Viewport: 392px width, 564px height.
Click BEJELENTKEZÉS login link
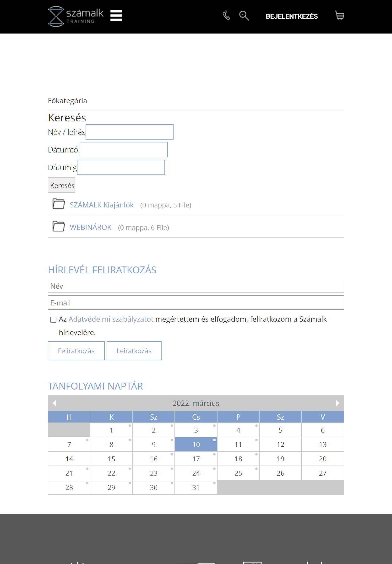(292, 16)
